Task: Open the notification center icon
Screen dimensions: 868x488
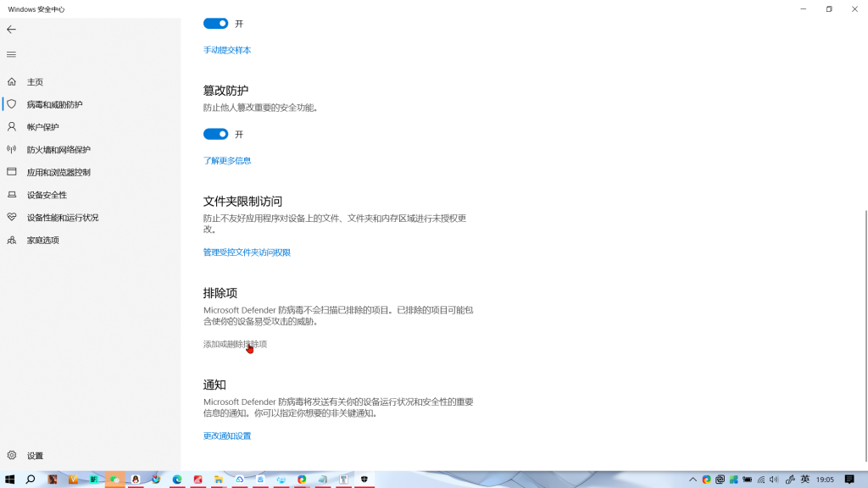Action: tap(849, 480)
